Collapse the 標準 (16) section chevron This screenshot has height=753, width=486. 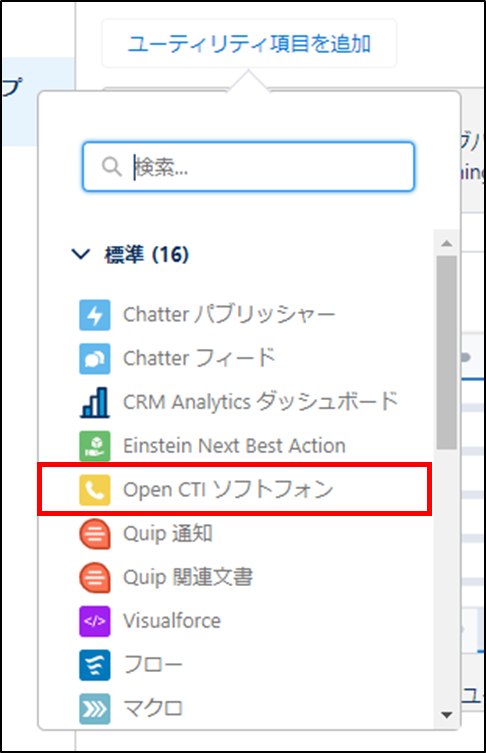point(80,254)
